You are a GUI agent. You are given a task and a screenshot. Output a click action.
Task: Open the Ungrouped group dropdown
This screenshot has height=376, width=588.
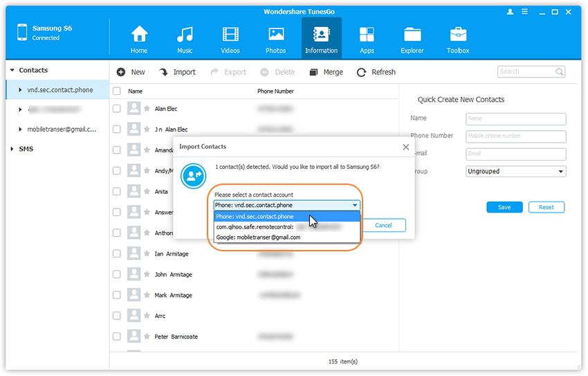(x=515, y=172)
